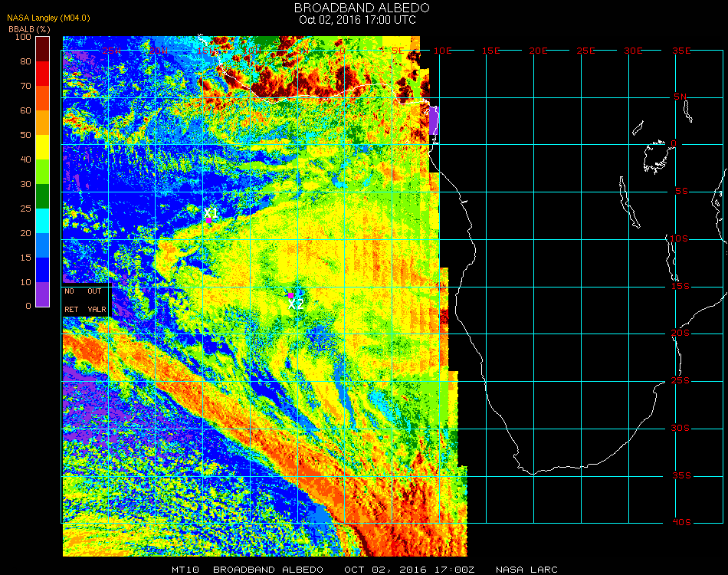Click the '25' colorbar scale value
728x575 pixels.
click(25, 209)
